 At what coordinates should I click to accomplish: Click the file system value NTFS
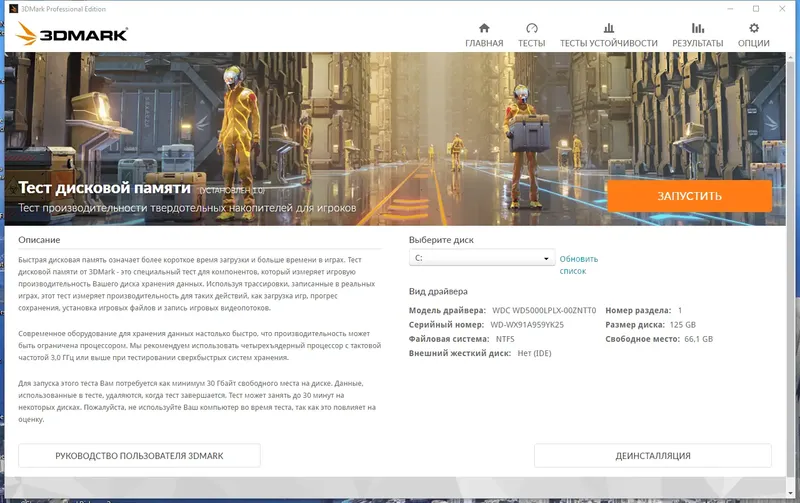click(505, 339)
